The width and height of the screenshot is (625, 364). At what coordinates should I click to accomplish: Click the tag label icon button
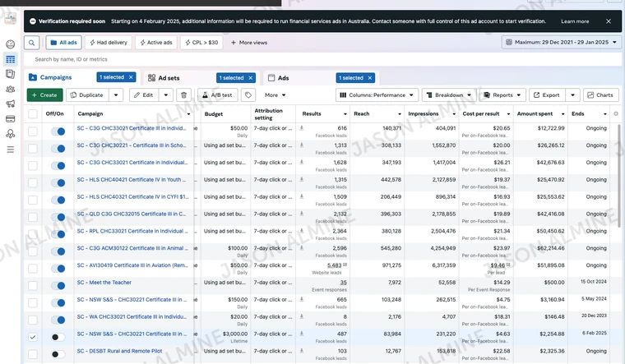tap(248, 95)
